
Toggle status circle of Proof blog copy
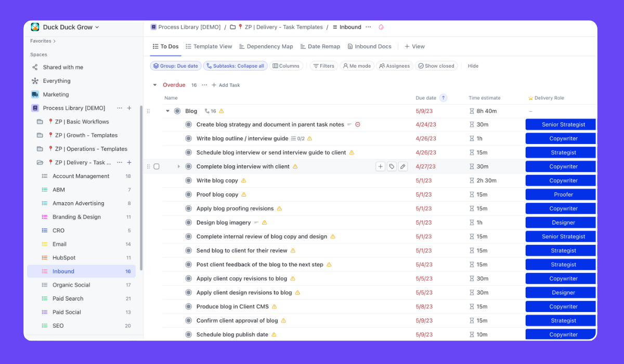(x=189, y=194)
